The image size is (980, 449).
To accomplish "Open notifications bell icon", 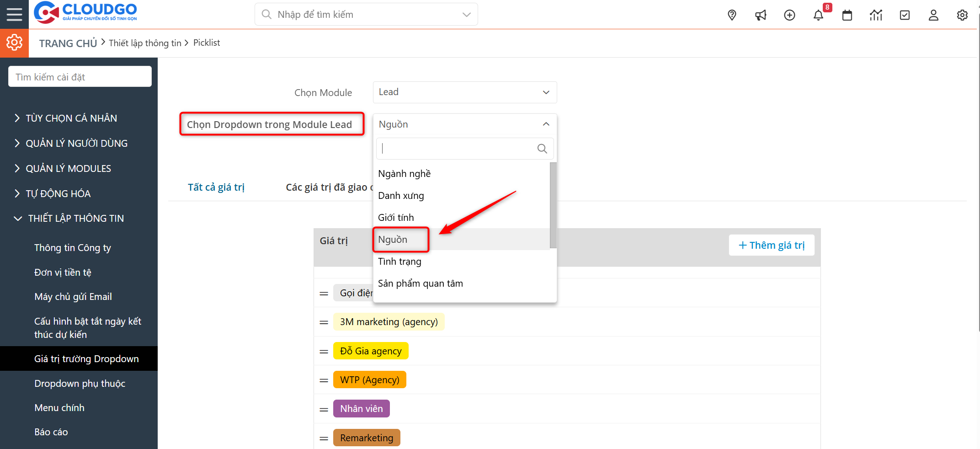I will coord(818,15).
